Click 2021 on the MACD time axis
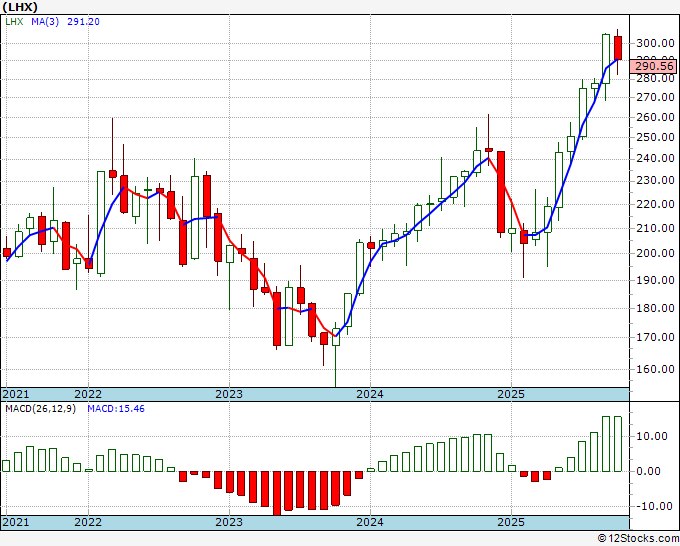680x546 pixels. 16,522
